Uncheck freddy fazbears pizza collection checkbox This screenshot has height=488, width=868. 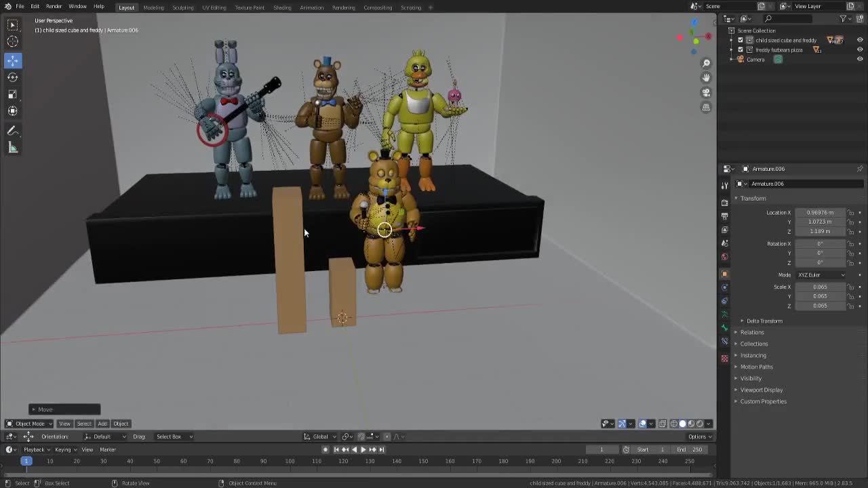pyautogui.click(x=741, y=49)
